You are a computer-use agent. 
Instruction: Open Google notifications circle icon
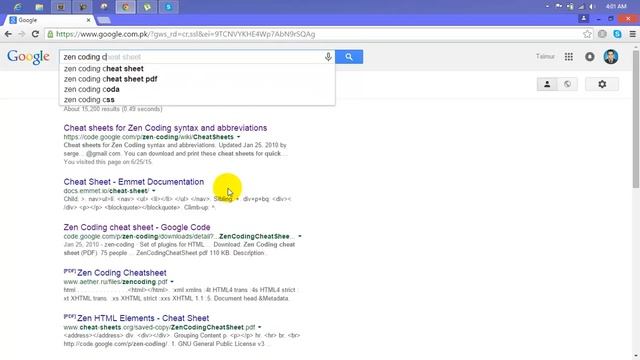[590, 57]
